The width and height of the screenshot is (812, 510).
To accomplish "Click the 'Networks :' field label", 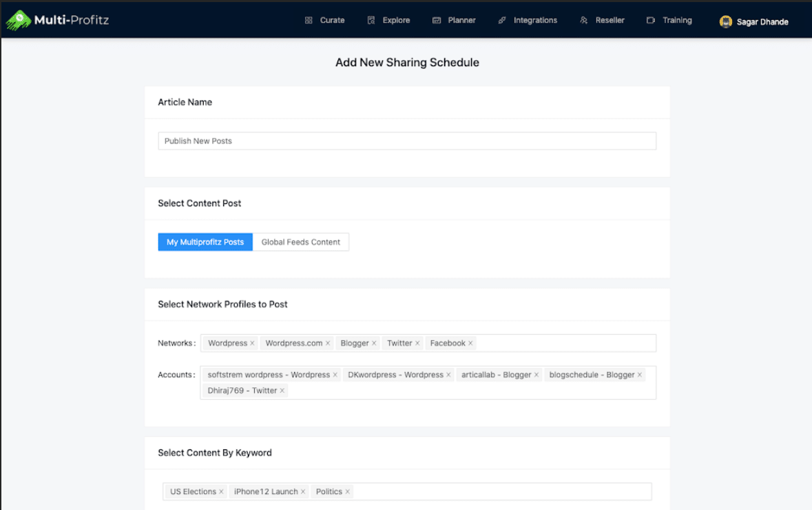I will 176,343.
